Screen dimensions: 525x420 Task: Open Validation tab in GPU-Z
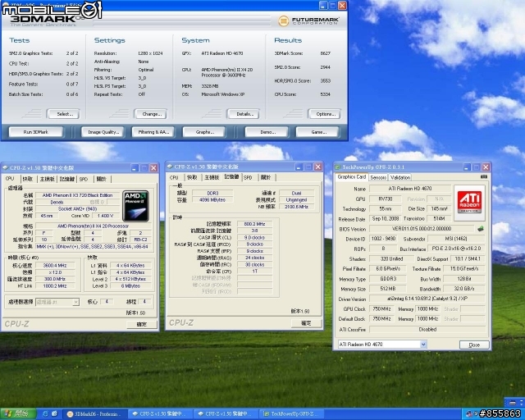(x=400, y=177)
